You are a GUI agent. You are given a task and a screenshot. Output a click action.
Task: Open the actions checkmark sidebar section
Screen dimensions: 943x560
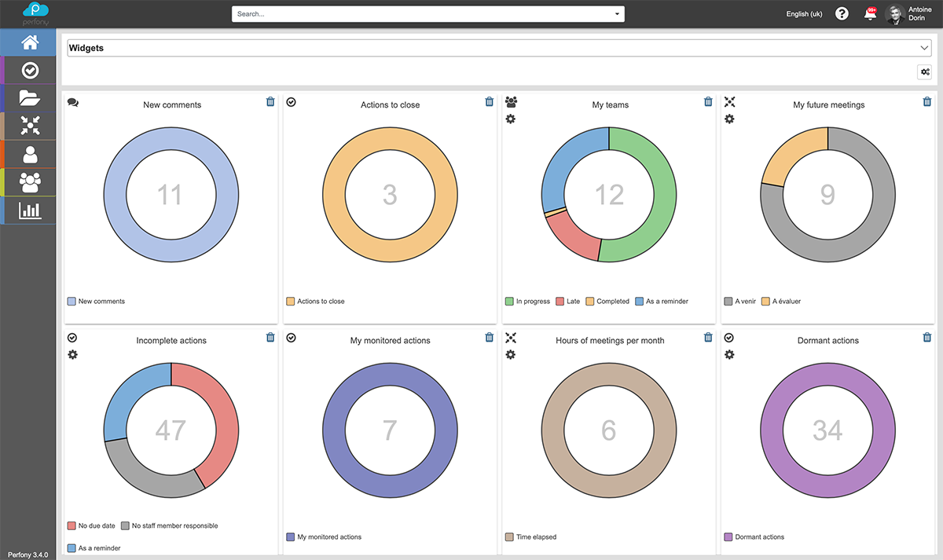tap(29, 71)
